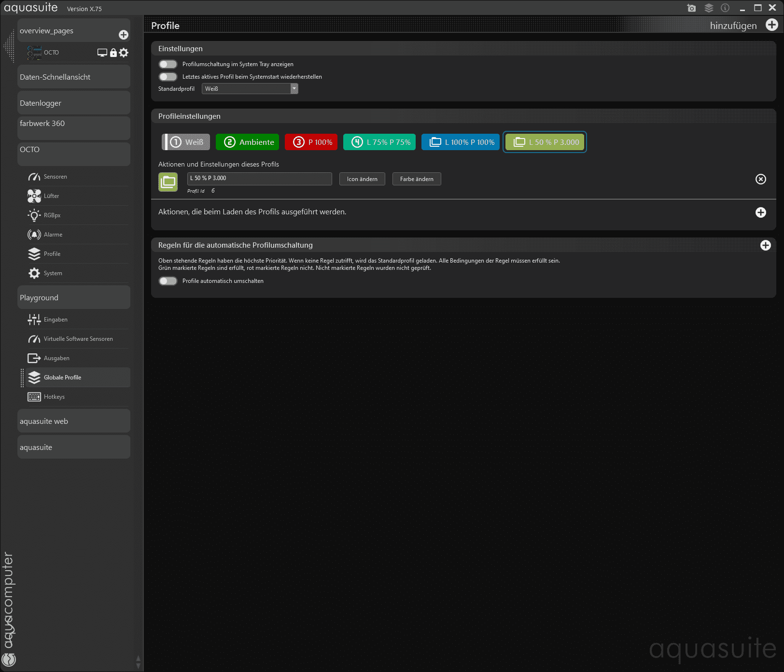Click the aquacomputer logo icon at bottom left

point(9,659)
